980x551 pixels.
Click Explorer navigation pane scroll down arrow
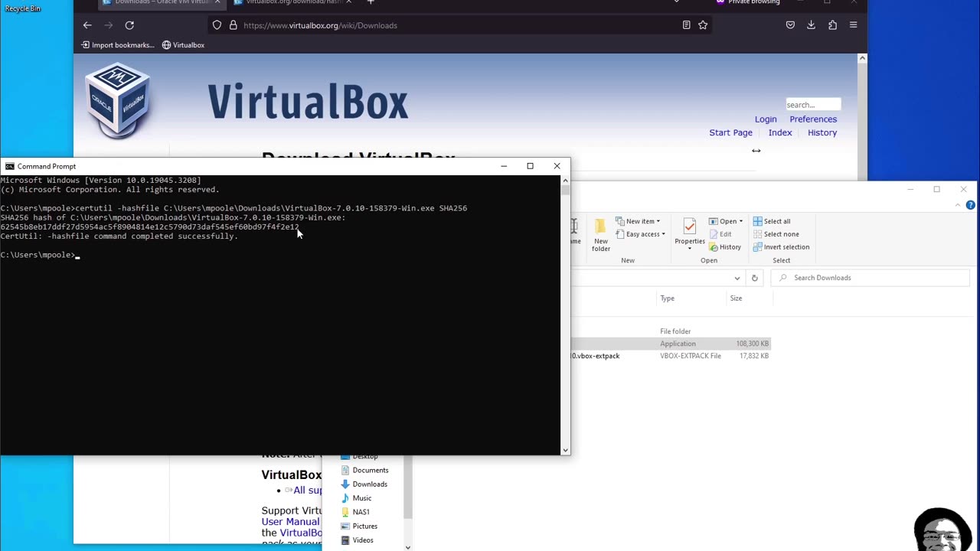point(407,546)
